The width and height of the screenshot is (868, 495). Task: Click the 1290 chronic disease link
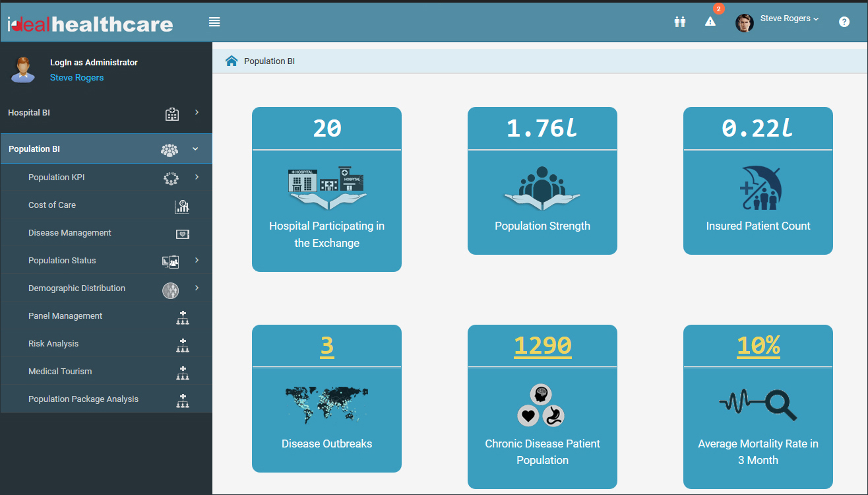click(542, 346)
